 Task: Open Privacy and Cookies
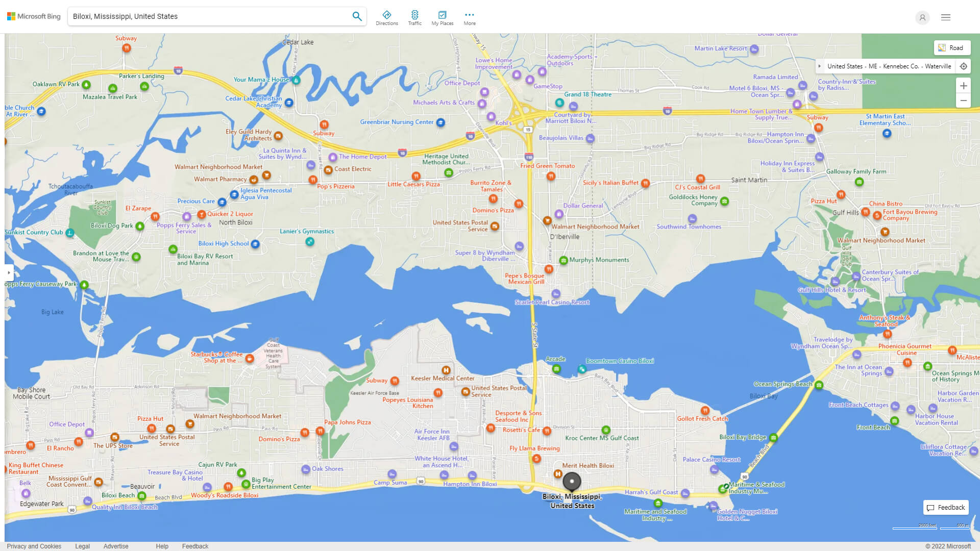34,546
